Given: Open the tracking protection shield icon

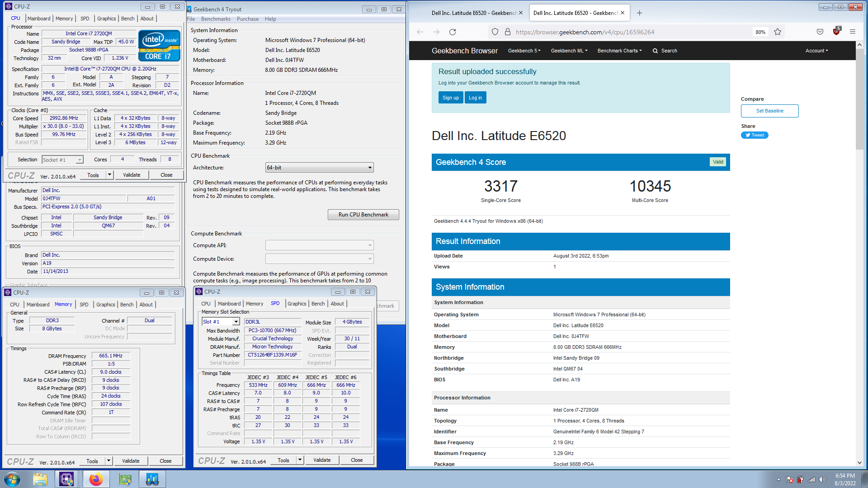Looking at the screenshot, I should 495,32.
